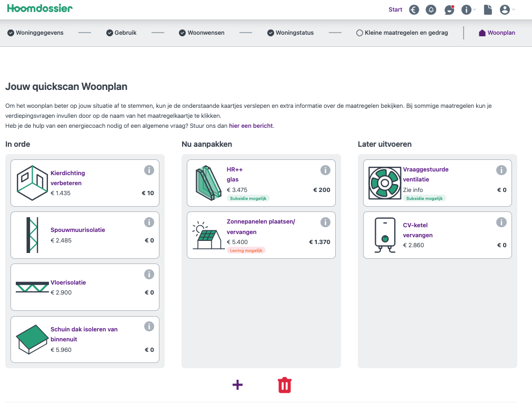This screenshot has width=532, height=415.
Task: Show info for CV-ketel vervangen card
Action: point(501,222)
